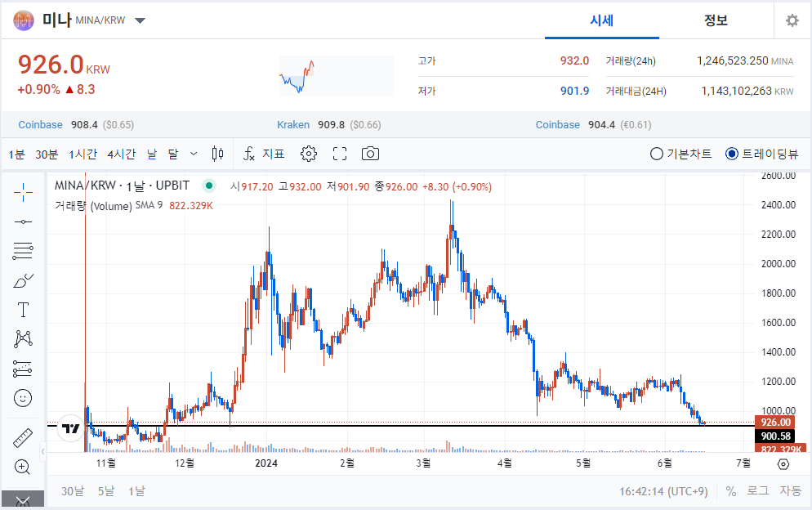
Task: Open the Fibonacci retracement tool
Action: (23, 251)
